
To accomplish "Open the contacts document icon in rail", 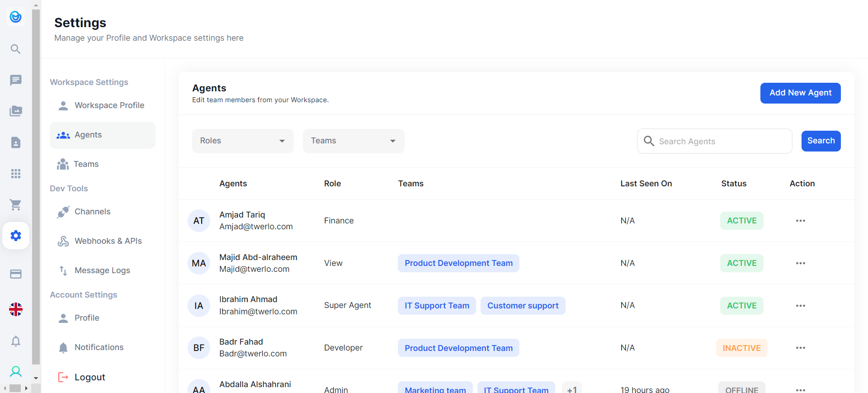I will [16, 142].
